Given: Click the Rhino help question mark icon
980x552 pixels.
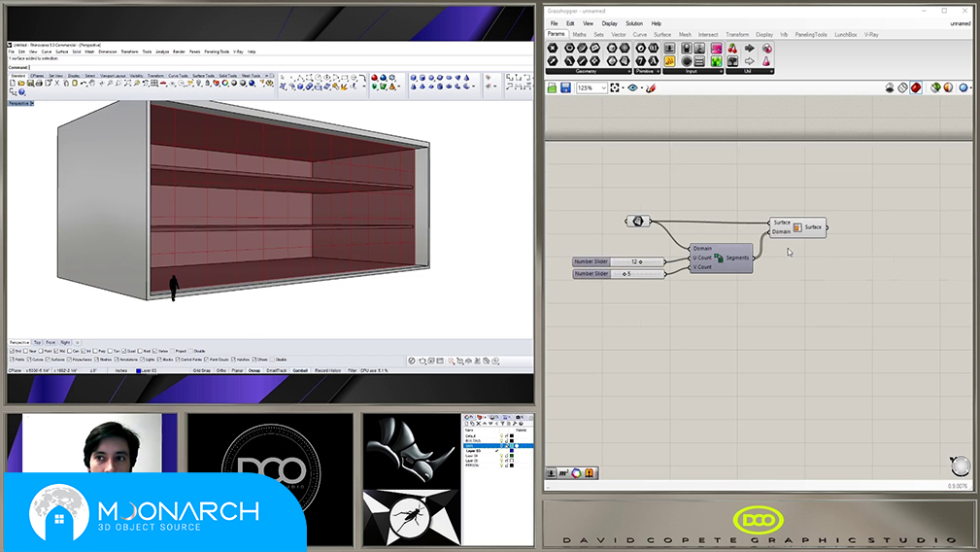Looking at the screenshot, I should pos(21,92).
